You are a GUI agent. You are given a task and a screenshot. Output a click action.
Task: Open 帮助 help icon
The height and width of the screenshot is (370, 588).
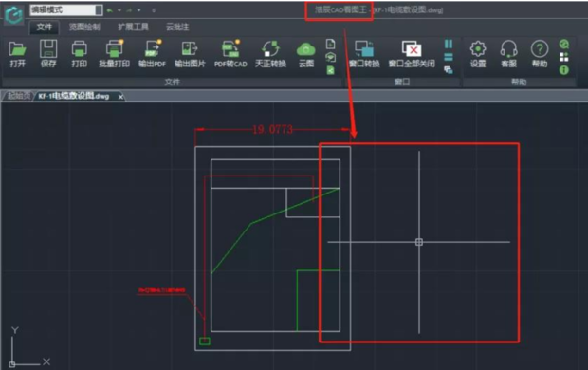pyautogui.click(x=540, y=54)
